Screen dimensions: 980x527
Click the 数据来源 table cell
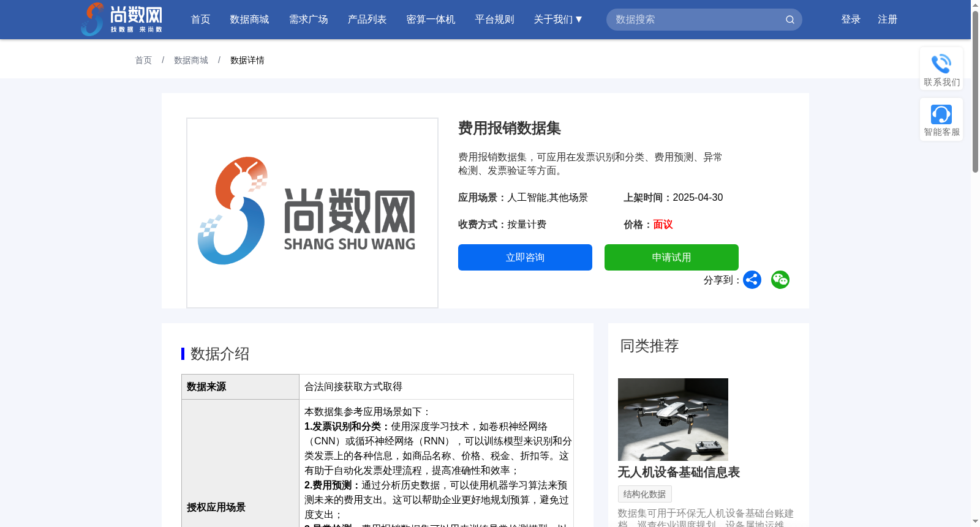240,387
